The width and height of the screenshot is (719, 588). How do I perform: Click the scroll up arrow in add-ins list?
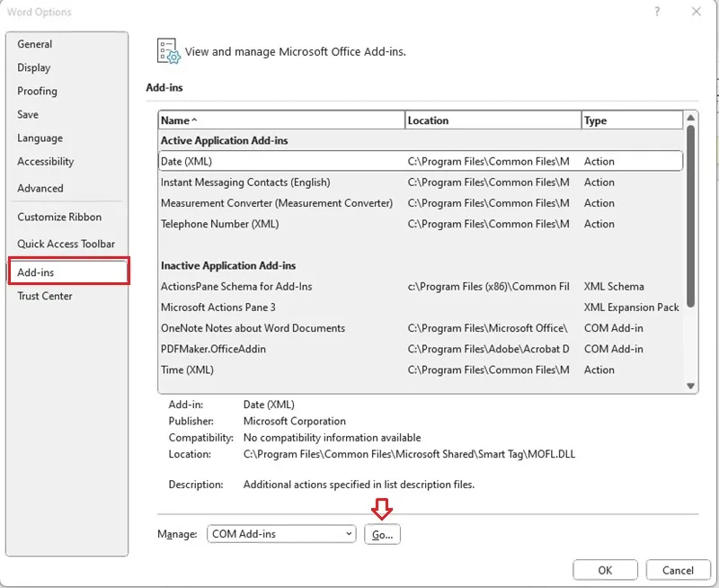coord(690,119)
